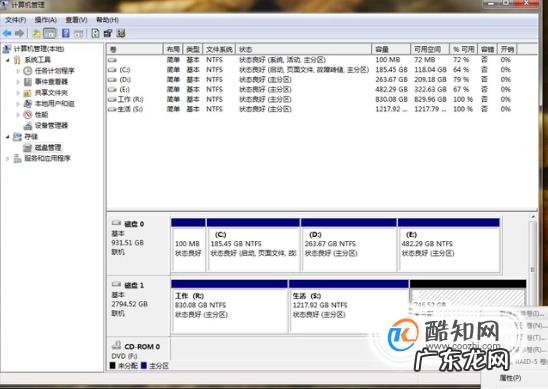Image resolution: width=548 pixels, height=389 pixels.
Task: Click the last toolbar icon with yellow accent
Action: [121, 33]
